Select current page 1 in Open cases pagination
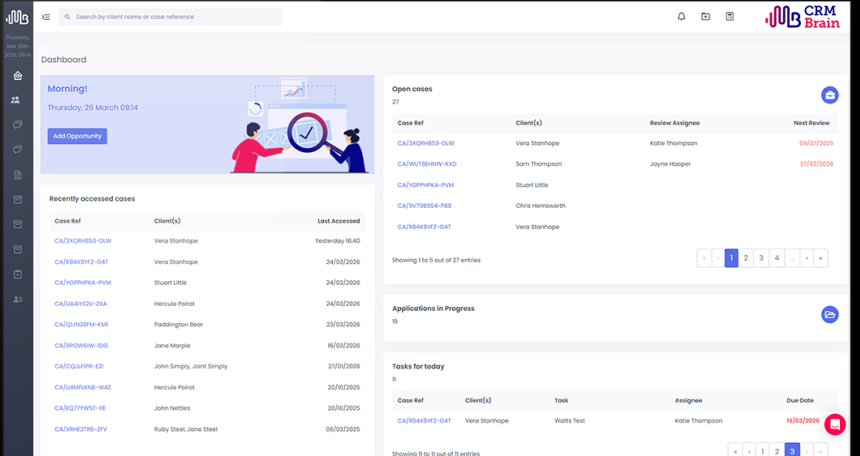860x456 pixels. point(731,258)
